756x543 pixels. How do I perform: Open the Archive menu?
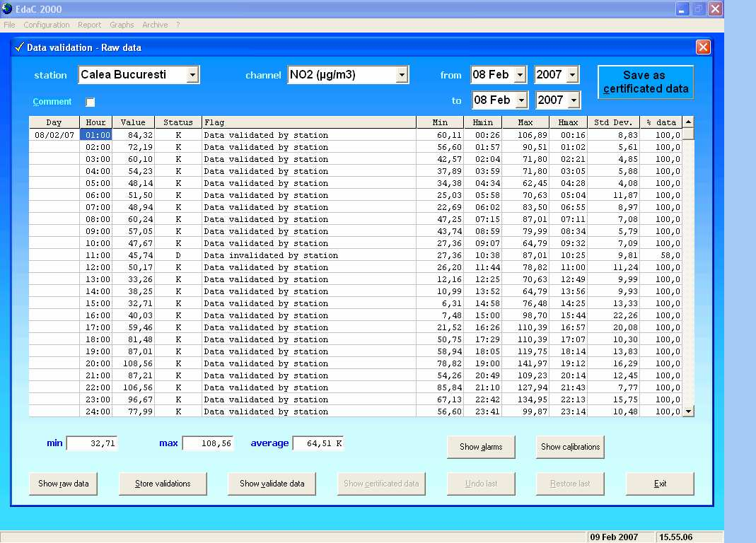(x=155, y=25)
